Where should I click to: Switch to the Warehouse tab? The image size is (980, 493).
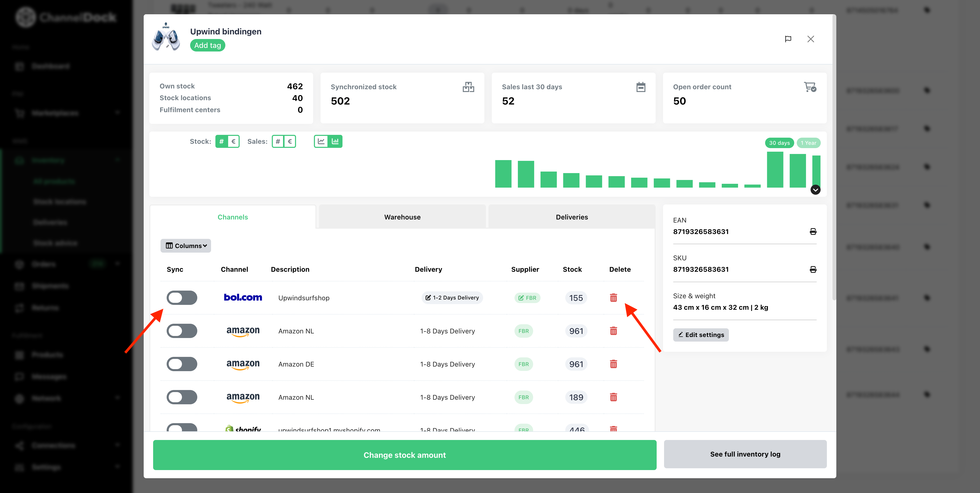(x=402, y=217)
